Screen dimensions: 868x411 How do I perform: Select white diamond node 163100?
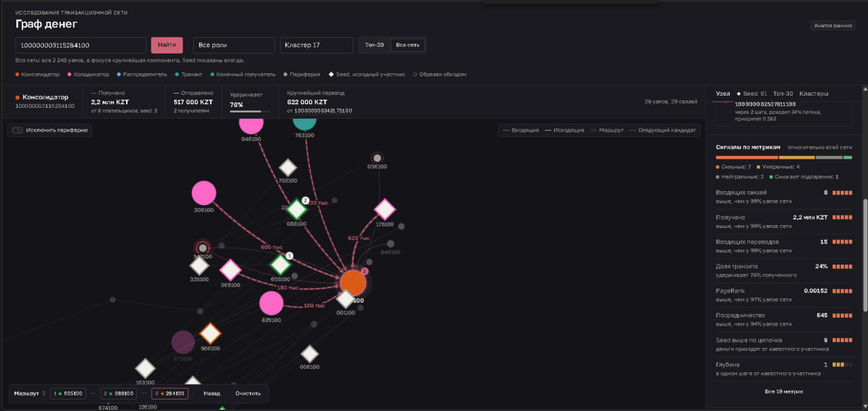point(145,368)
